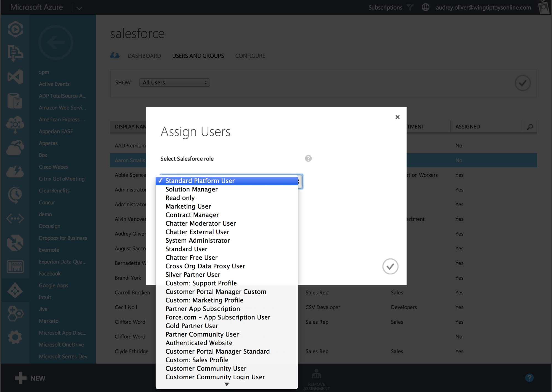The width and height of the screenshot is (552, 392).
Task: Open the All Users show dropdown
Action: [x=174, y=82]
